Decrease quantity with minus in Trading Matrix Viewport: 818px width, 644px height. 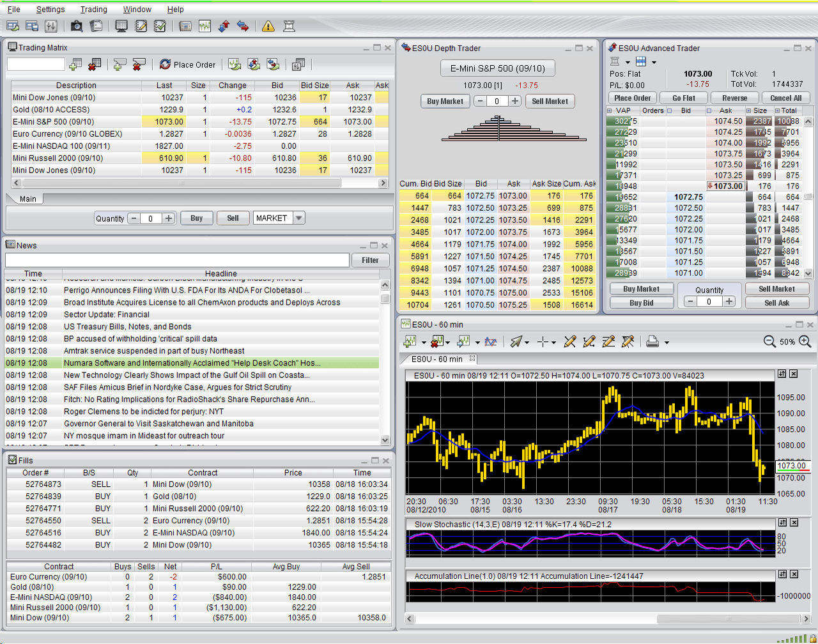(134, 218)
